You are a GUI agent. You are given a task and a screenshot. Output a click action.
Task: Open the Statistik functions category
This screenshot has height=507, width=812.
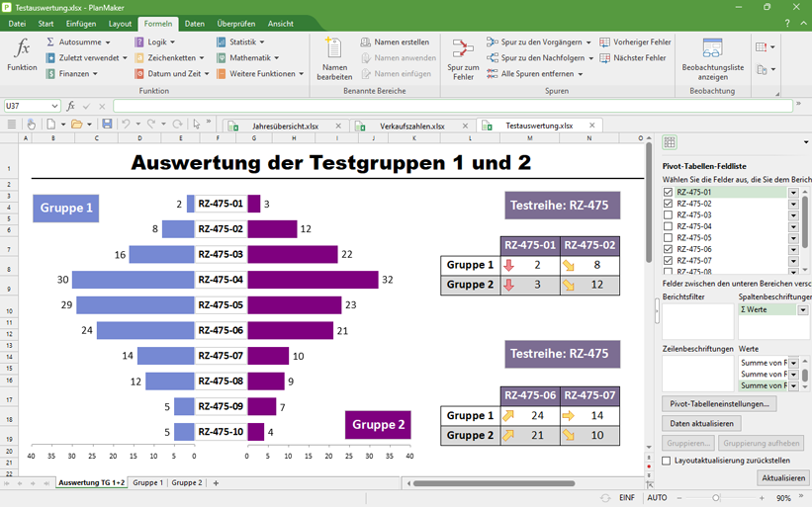(240, 42)
